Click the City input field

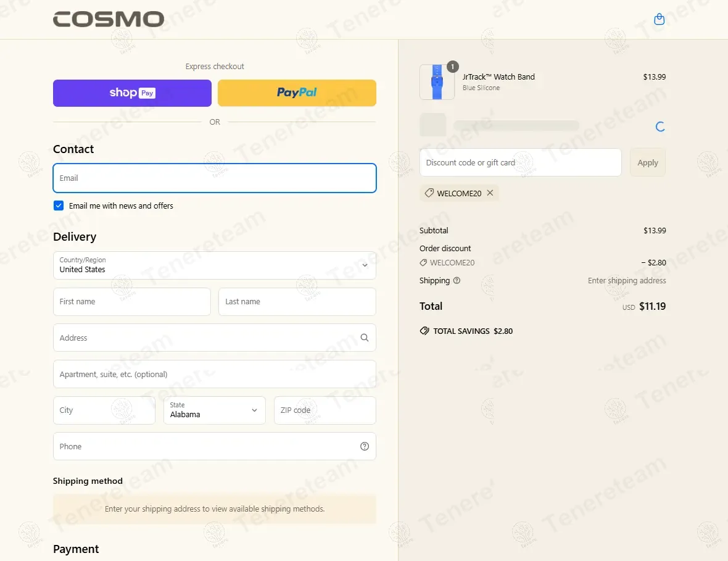104,410
